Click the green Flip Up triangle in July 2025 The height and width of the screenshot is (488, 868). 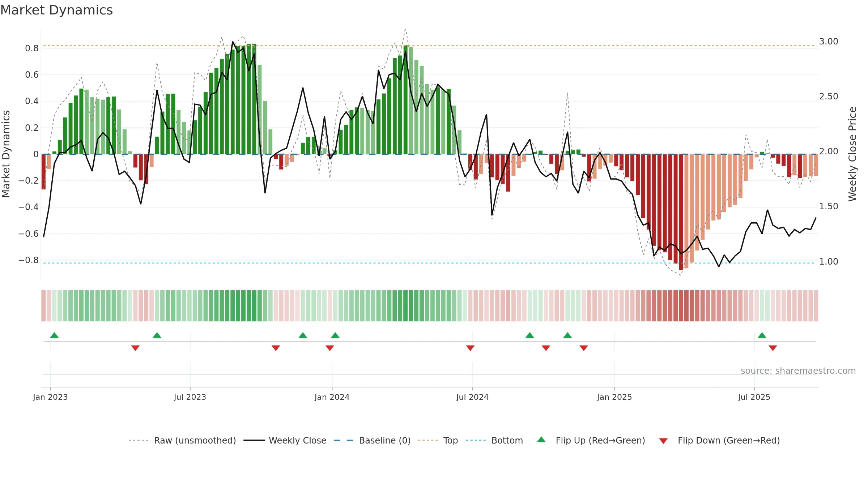click(762, 335)
